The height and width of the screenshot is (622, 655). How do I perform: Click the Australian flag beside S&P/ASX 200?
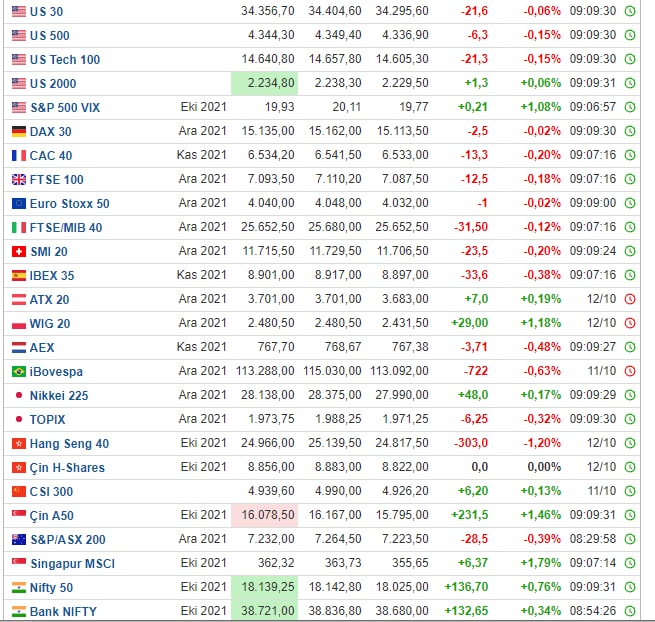19,540
